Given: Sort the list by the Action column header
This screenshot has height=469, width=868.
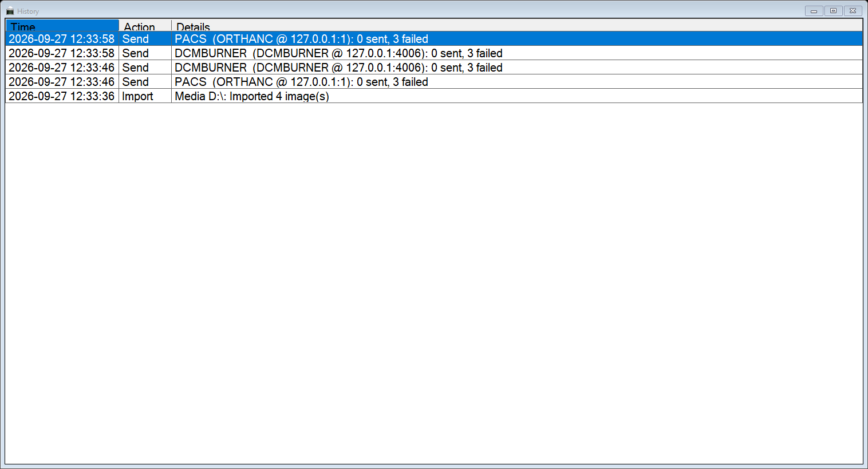Looking at the screenshot, I should click(145, 26).
